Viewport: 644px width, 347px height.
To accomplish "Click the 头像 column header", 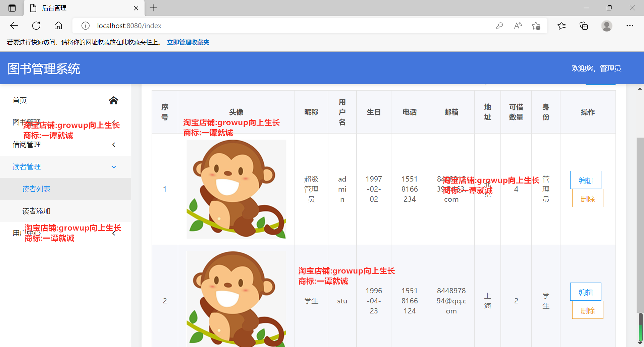I will click(x=236, y=112).
